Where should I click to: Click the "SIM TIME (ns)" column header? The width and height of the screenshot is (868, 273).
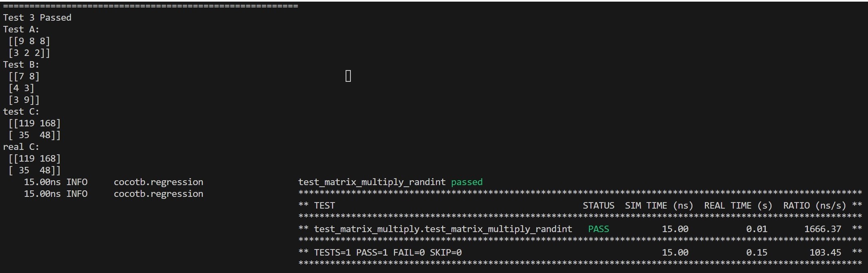click(x=659, y=205)
